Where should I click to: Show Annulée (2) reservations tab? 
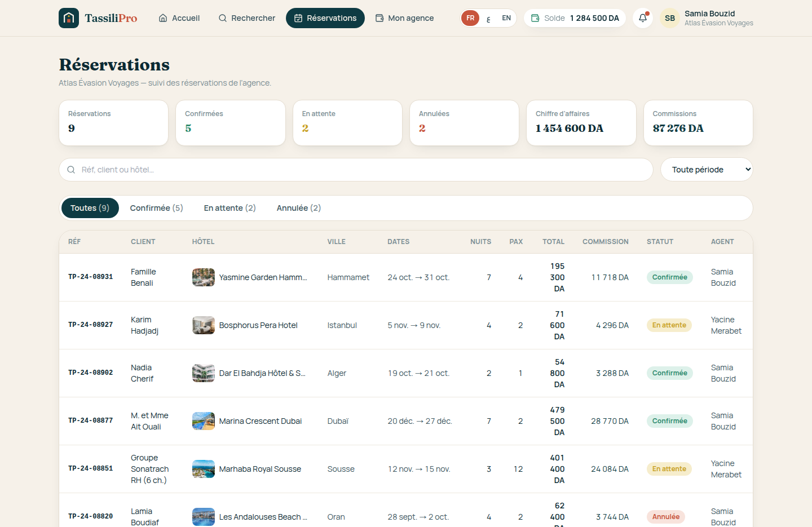299,208
